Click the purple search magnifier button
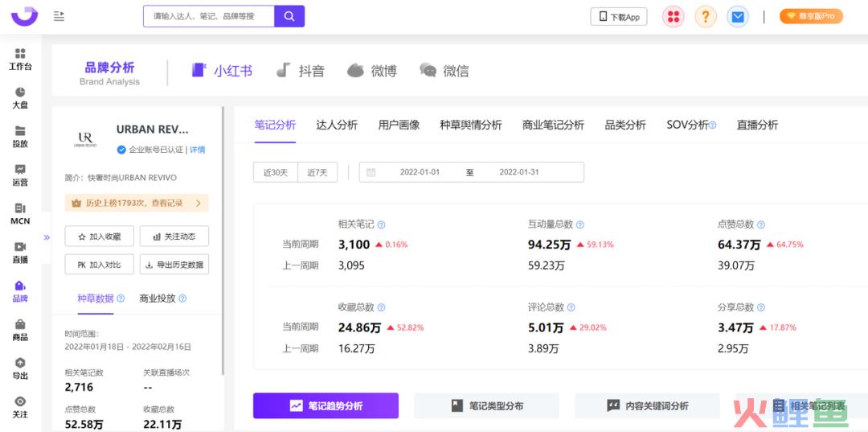This screenshot has width=868, height=432. pyautogui.click(x=289, y=16)
